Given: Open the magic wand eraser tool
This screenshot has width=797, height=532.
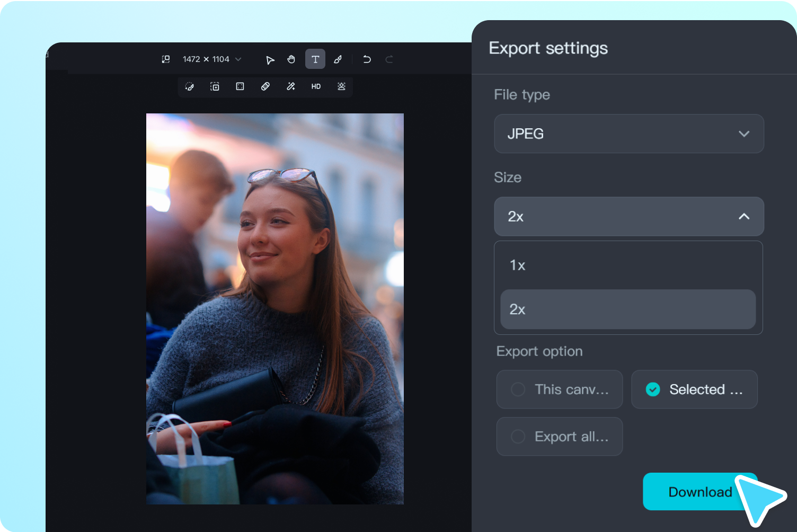Looking at the screenshot, I should (x=291, y=86).
